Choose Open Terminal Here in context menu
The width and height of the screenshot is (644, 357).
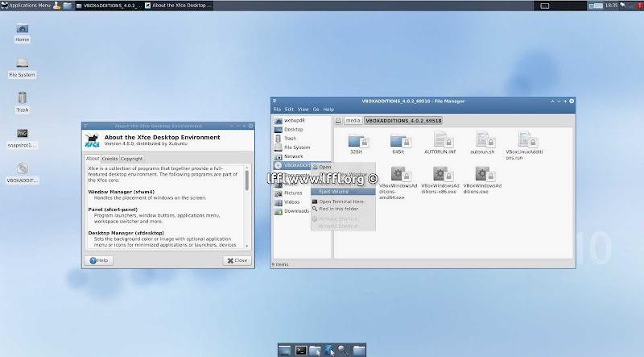pyautogui.click(x=341, y=201)
